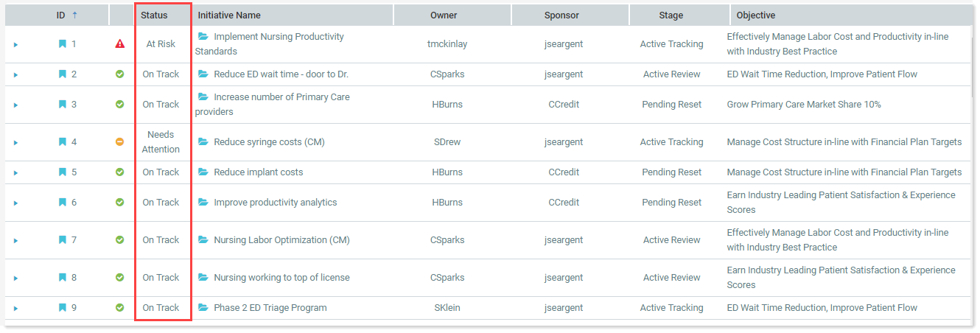Expand row for initiative ID 7
Screen dimensions: 980x333
click(x=15, y=241)
